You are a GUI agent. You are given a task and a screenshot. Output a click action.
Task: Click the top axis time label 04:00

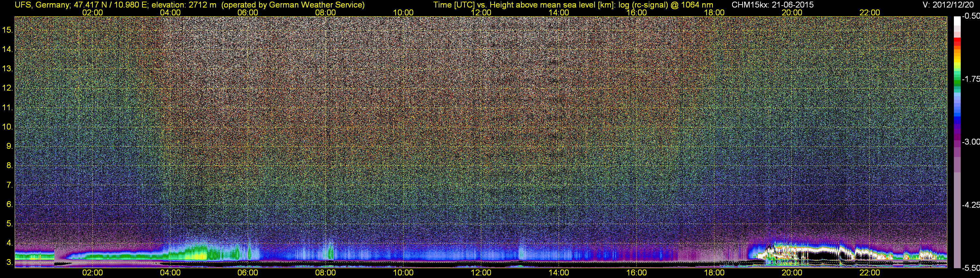tap(170, 12)
